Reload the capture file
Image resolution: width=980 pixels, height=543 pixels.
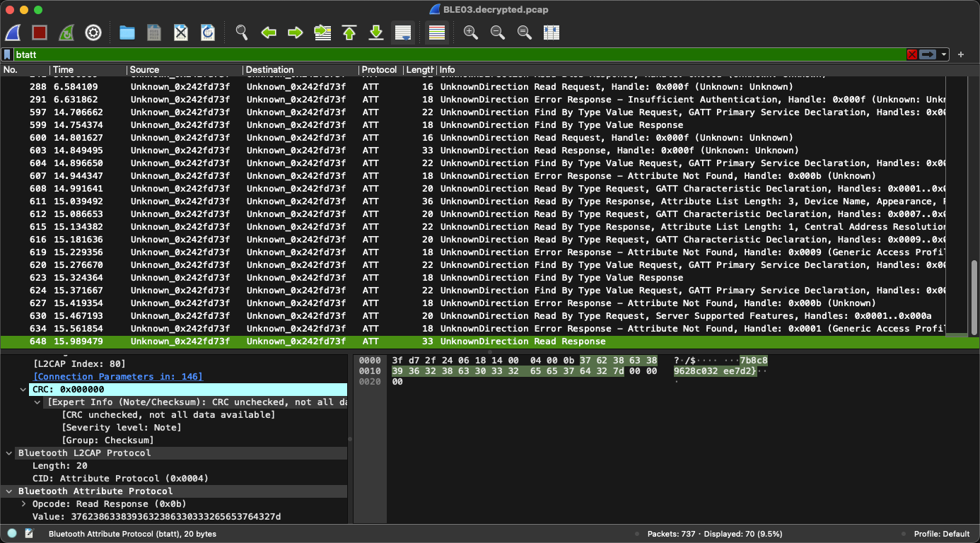(x=208, y=33)
